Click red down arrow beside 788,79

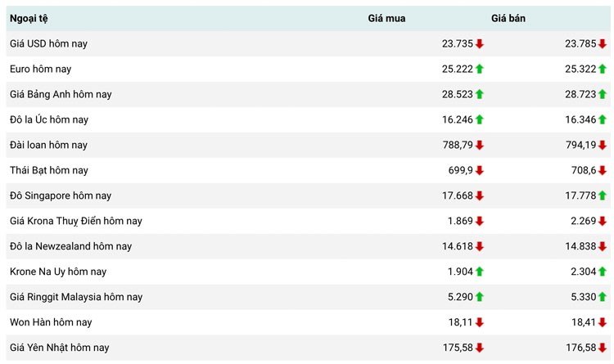pyautogui.click(x=480, y=146)
